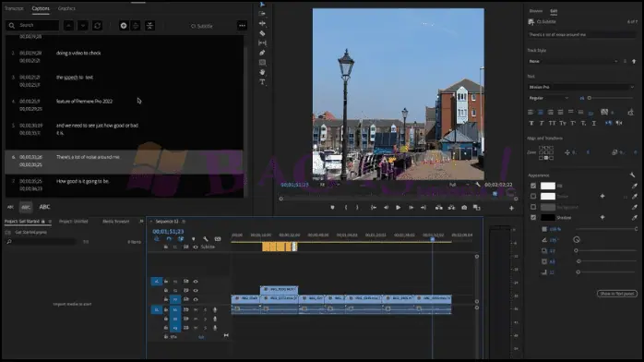644x362 pixels.
Task: Click the timeline playhead timecode 00;01;51;23
Action: coord(168,232)
